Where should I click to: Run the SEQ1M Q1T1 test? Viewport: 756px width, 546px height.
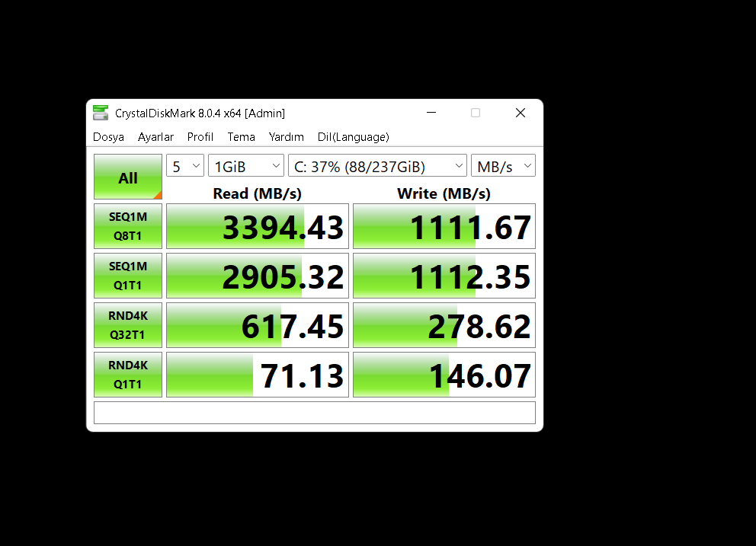click(128, 276)
